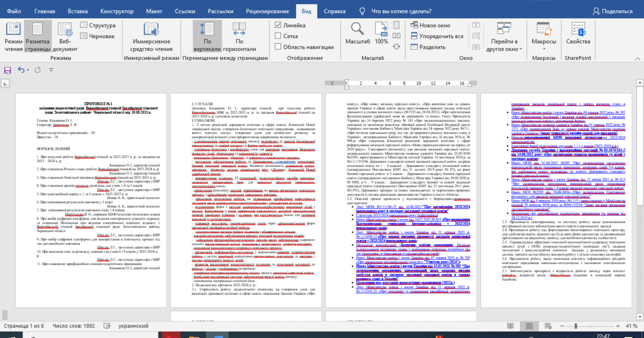Open SharePoint Properties (Свойства)

pos(577,33)
